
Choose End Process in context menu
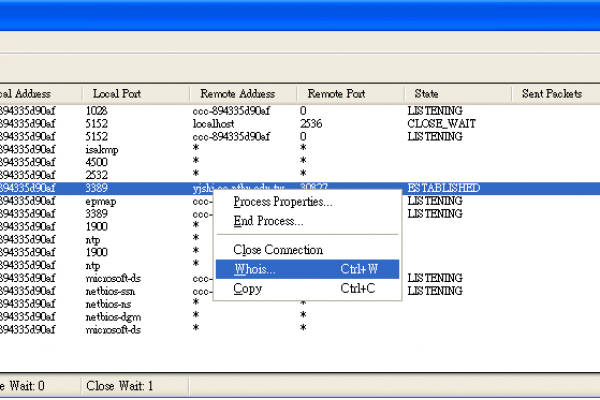(x=269, y=220)
